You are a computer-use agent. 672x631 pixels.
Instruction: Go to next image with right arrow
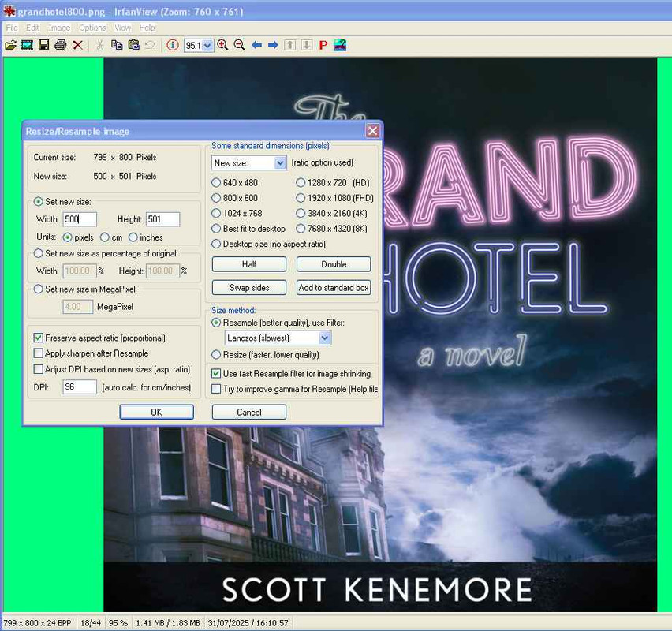click(x=273, y=45)
